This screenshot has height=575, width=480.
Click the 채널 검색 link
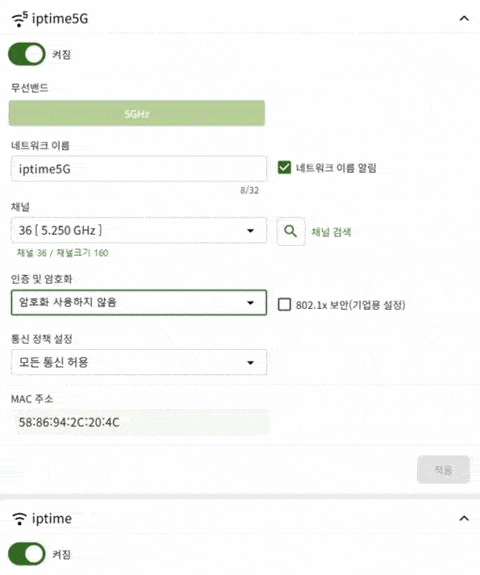tap(331, 232)
